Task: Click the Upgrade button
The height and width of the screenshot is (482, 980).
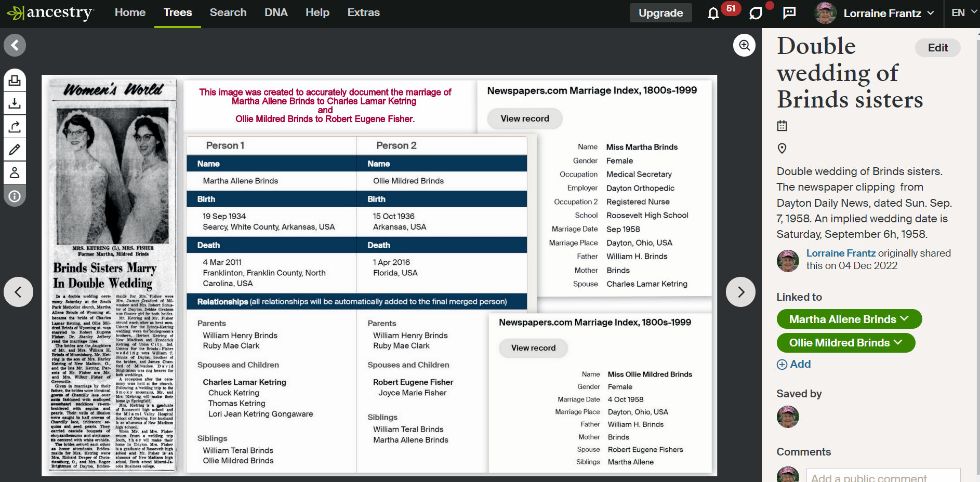Action: point(660,13)
